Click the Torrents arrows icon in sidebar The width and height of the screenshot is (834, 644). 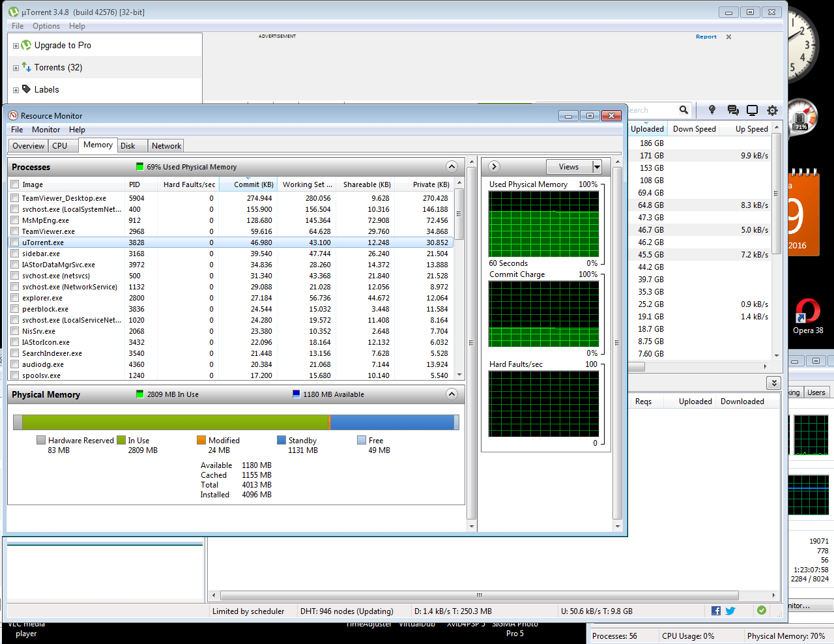click(26, 66)
